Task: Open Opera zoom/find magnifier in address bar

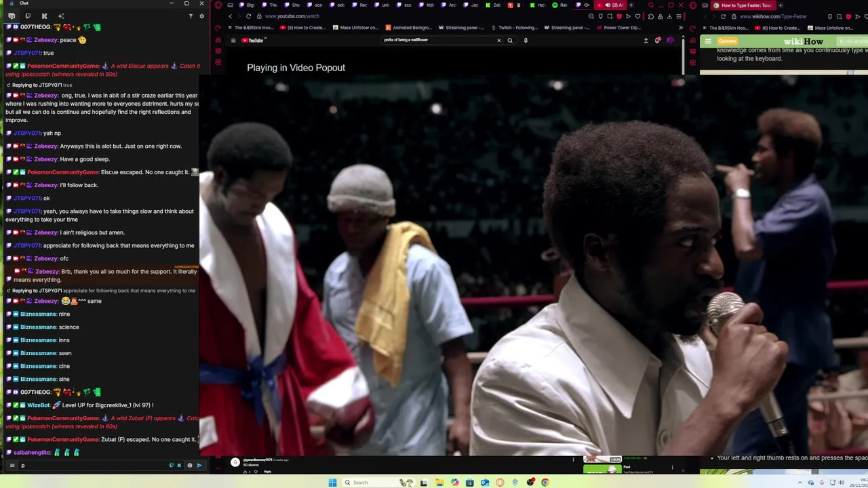Action: [x=591, y=16]
